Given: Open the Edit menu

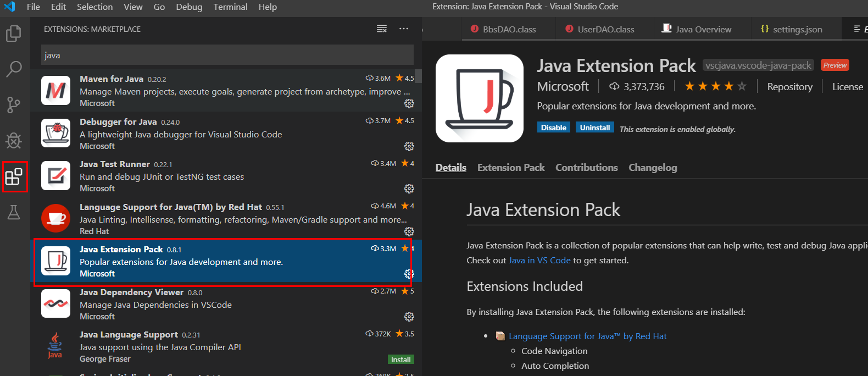Looking at the screenshot, I should tap(58, 7).
